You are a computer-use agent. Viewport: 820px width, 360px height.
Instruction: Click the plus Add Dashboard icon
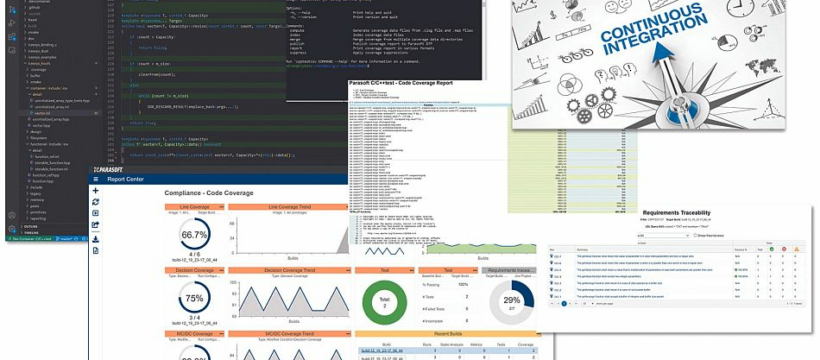point(96,191)
